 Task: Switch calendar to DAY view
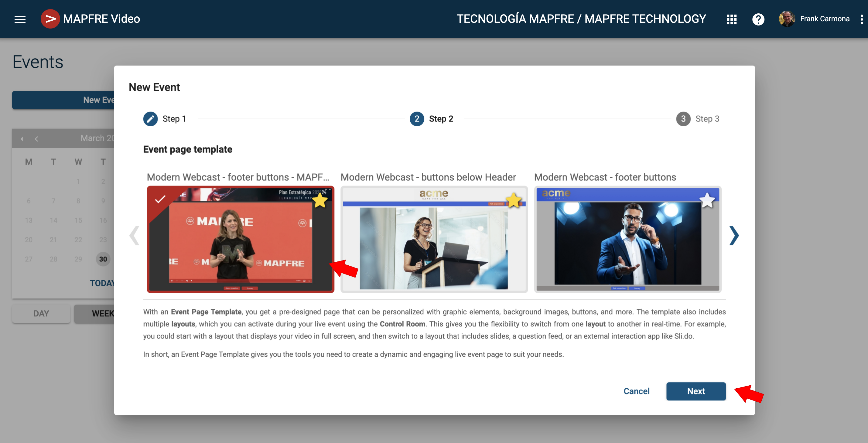pos(41,313)
